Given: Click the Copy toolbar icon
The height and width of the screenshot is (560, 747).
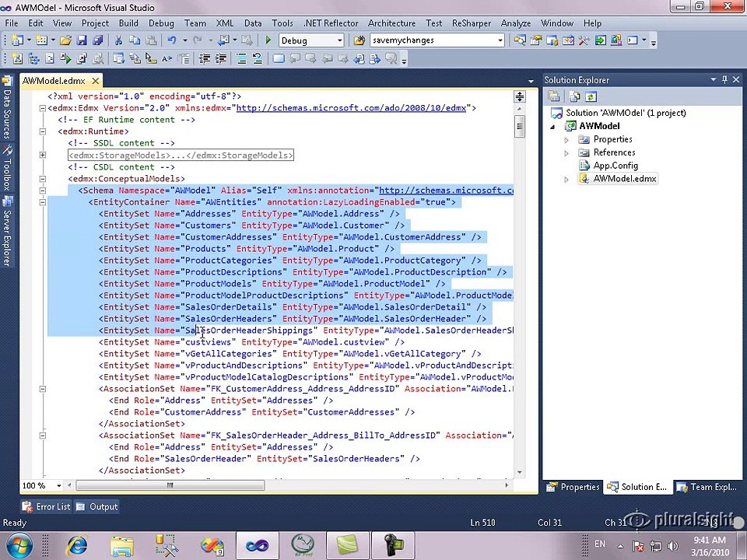Looking at the screenshot, I should pyautogui.click(x=135, y=40).
